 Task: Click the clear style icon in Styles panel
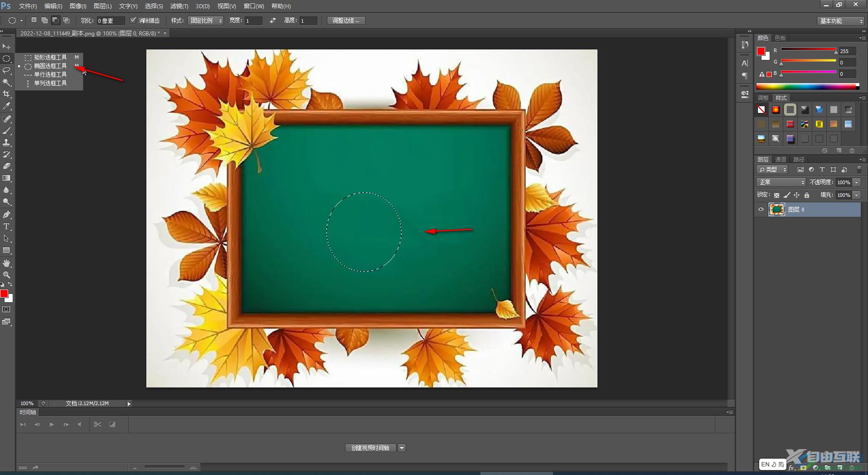point(824,151)
